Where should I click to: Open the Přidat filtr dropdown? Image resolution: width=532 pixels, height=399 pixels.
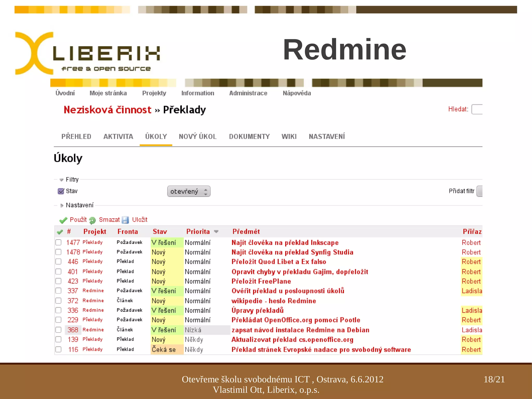(480, 191)
